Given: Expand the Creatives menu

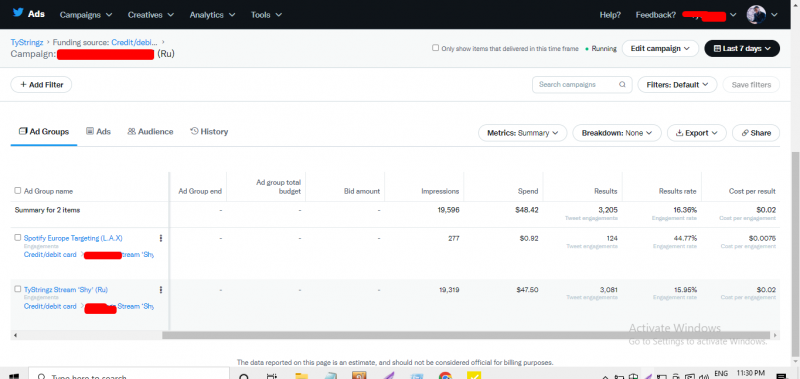Looking at the screenshot, I should click(151, 15).
